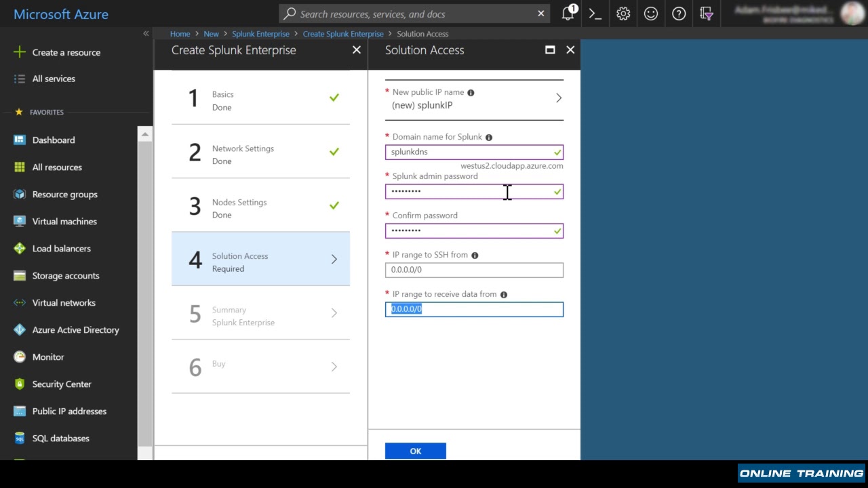The height and width of the screenshot is (488, 868).
Task: Close the Create Splunk Enterprise blade
Action: [x=357, y=49]
